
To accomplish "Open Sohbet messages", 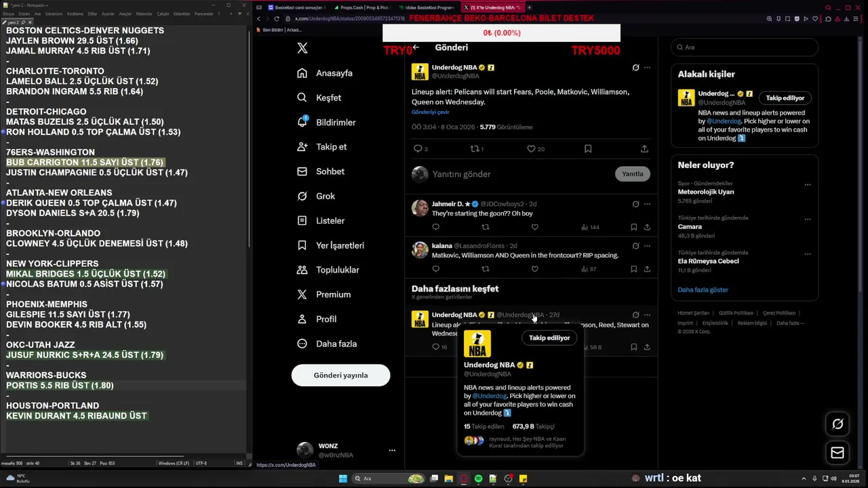I will pyautogui.click(x=320, y=171).
